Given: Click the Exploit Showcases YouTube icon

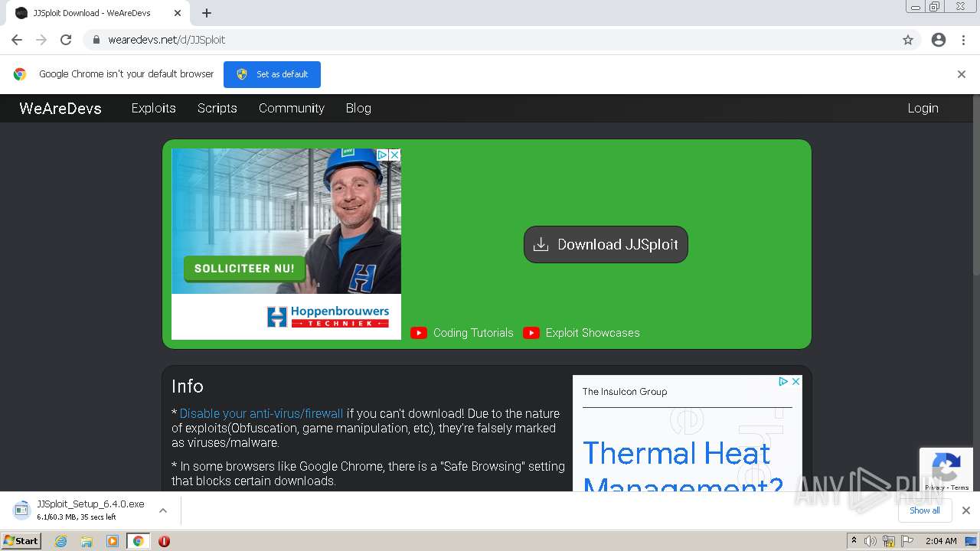Looking at the screenshot, I should click(x=531, y=333).
